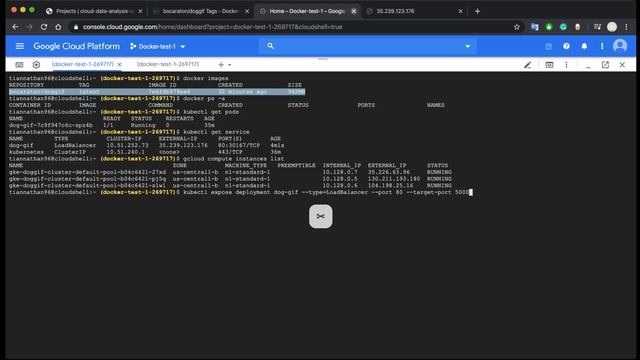Click instance name ending in pj5q
640x360 pixels.
(x=87, y=179)
